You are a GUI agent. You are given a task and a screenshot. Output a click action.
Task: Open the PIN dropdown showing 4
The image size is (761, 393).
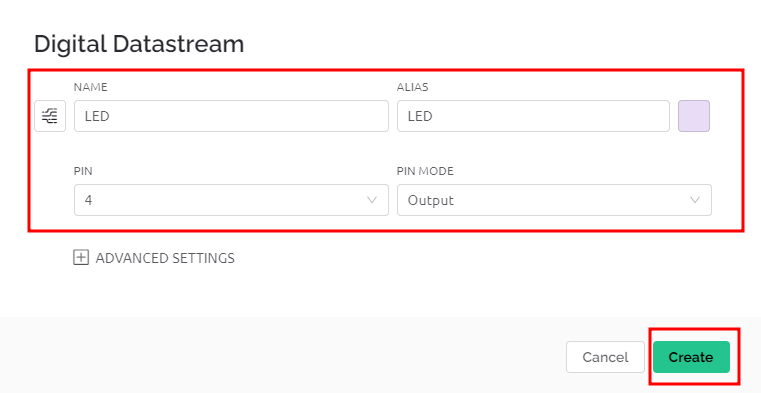(231, 200)
